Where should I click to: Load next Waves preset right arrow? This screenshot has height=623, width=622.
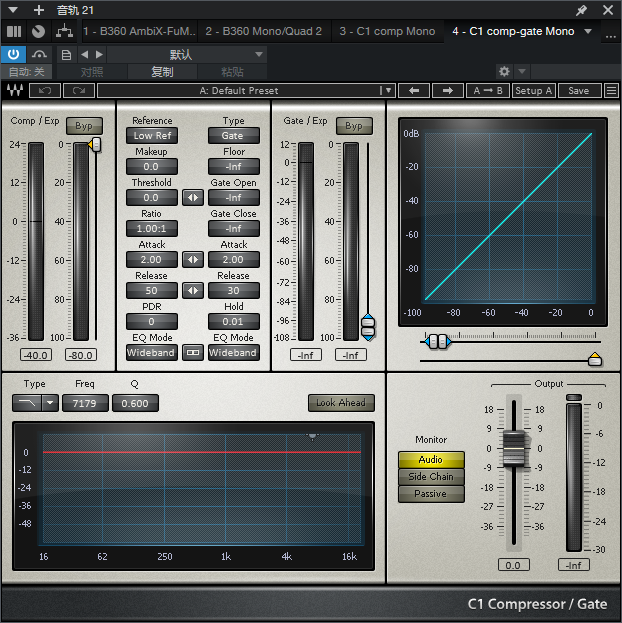[448, 91]
